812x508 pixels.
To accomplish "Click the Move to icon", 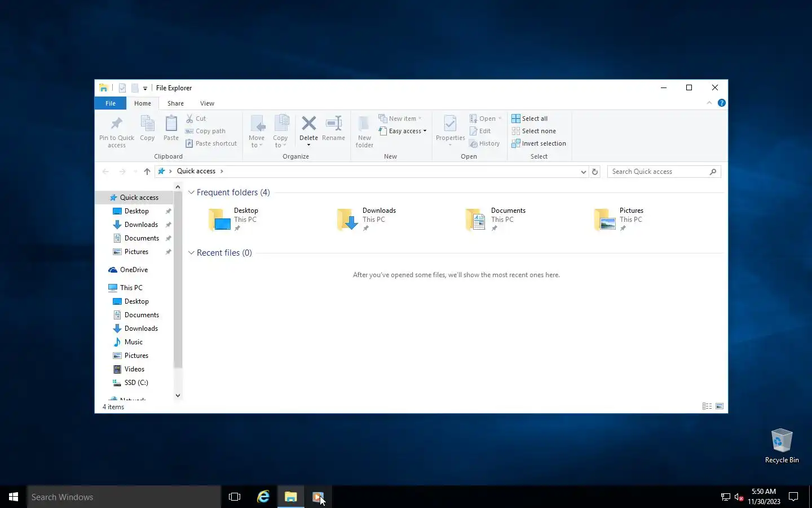I will point(257,132).
